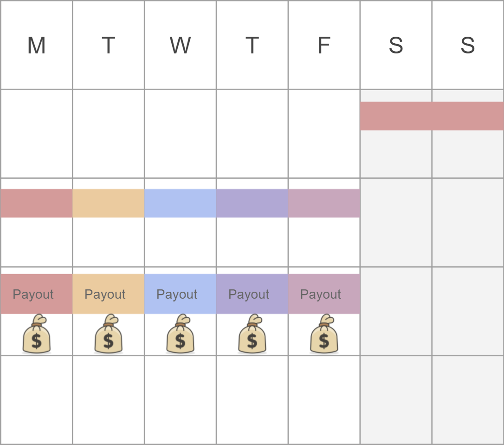Select the orange Payout bar on Tuesday

click(109, 294)
